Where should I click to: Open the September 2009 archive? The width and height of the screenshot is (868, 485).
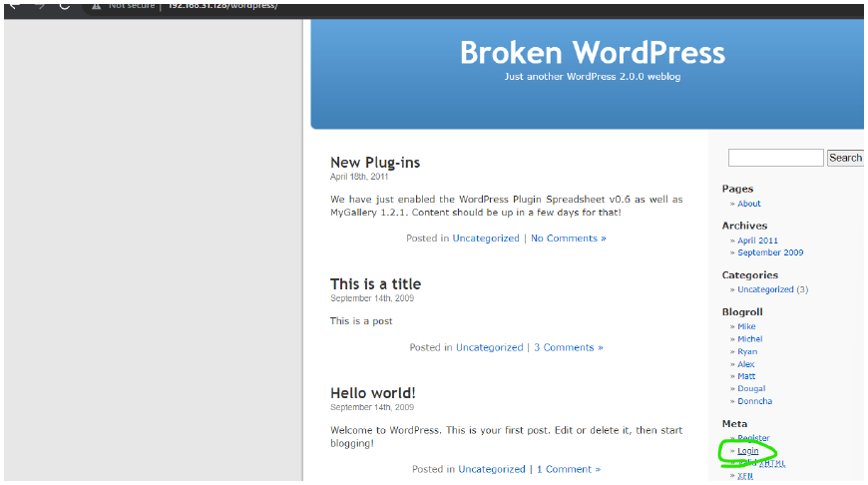770,252
